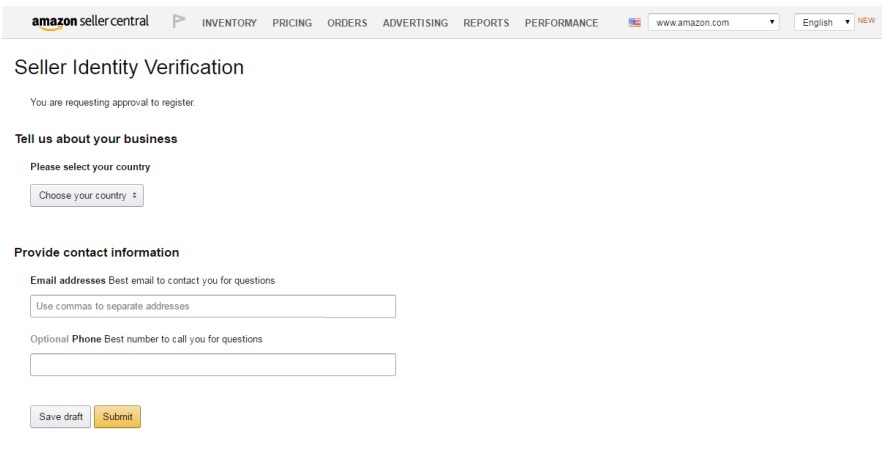Screen dimensions: 882x449
Task: Click the Save draft button
Action: coord(60,416)
